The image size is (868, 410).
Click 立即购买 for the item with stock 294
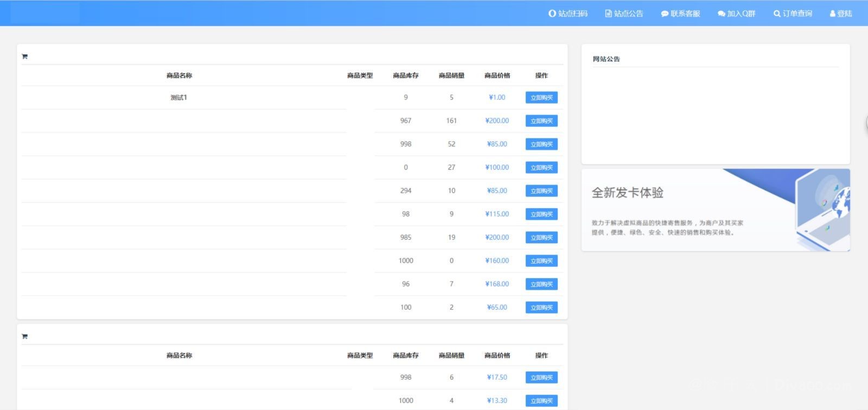tap(541, 191)
